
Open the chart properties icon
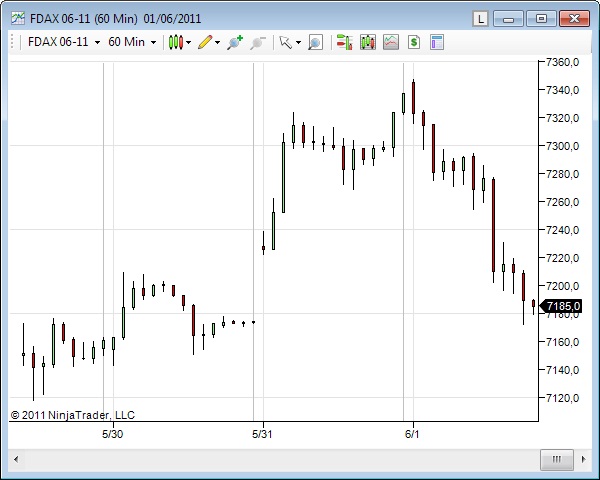437,42
